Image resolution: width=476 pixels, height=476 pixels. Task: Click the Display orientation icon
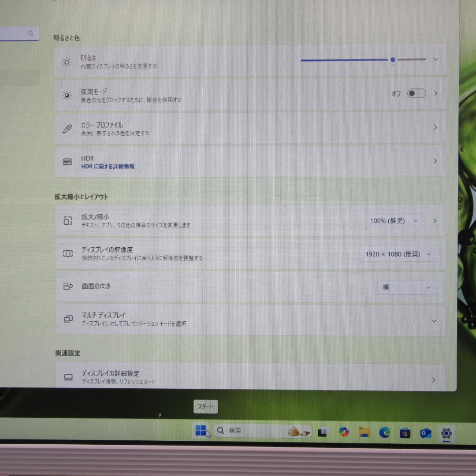click(x=67, y=286)
